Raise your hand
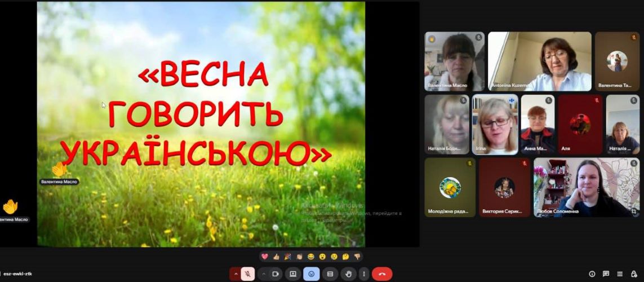644x282 pixels. tap(348, 274)
